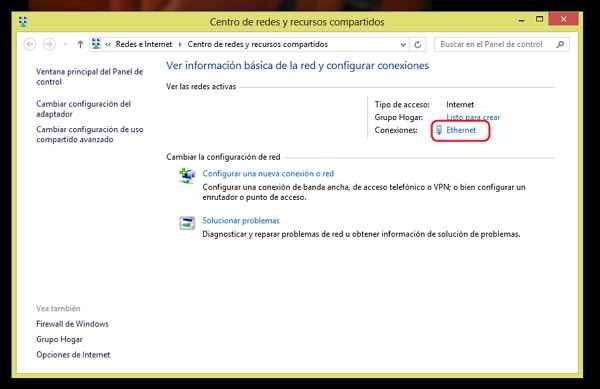600x389 pixels.
Task: Click the Ver las redes activas heading
Action: click(201, 86)
